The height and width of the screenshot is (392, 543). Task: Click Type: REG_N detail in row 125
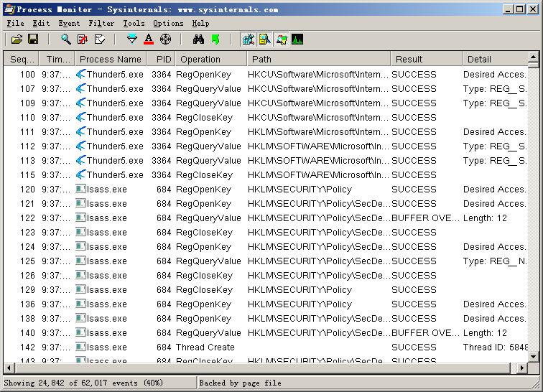494,261
